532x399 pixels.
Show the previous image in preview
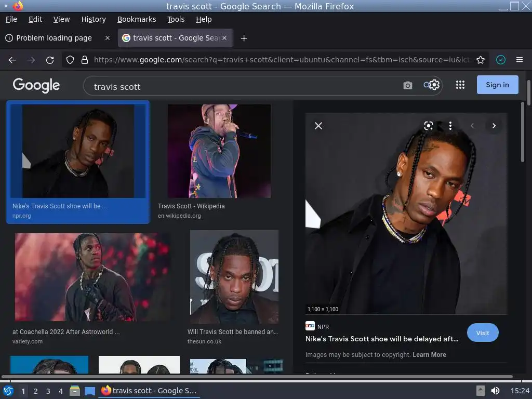[472, 126]
